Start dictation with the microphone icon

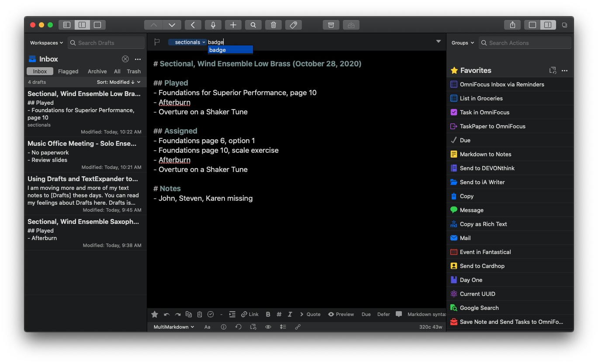pyautogui.click(x=213, y=25)
